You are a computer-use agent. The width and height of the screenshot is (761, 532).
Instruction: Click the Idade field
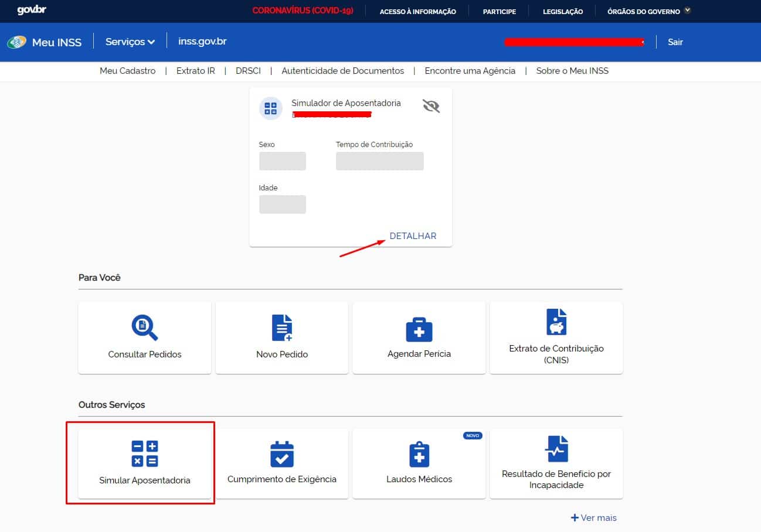point(283,204)
